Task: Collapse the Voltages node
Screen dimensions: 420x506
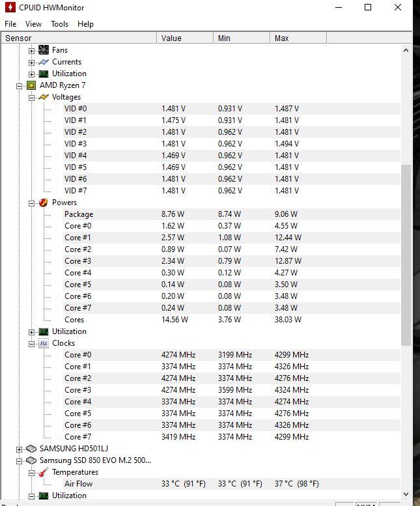Action: (32, 98)
